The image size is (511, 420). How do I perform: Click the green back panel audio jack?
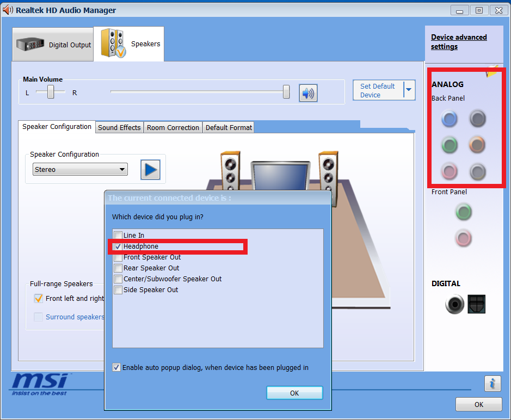(x=450, y=145)
